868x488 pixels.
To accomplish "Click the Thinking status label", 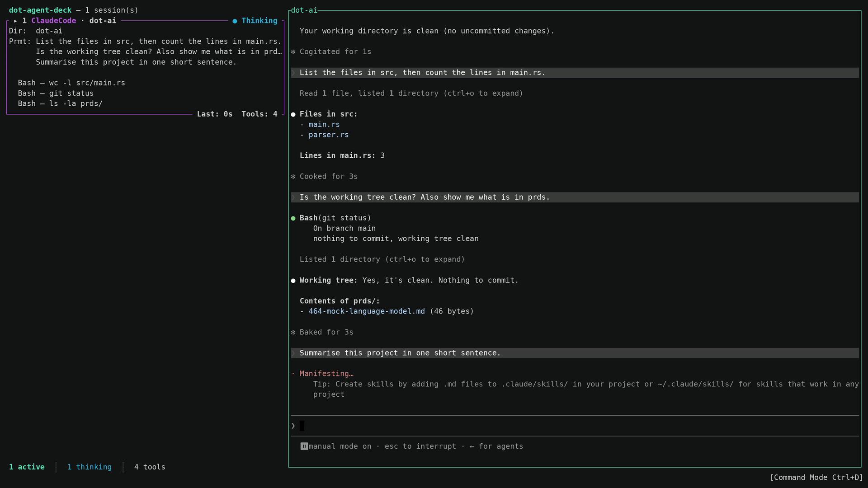I will [x=259, y=21].
